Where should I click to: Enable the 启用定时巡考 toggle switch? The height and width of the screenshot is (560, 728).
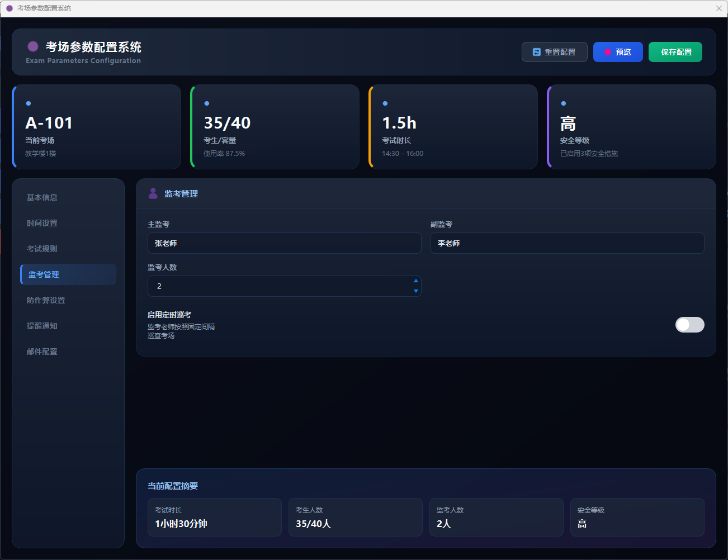(x=689, y=325)
